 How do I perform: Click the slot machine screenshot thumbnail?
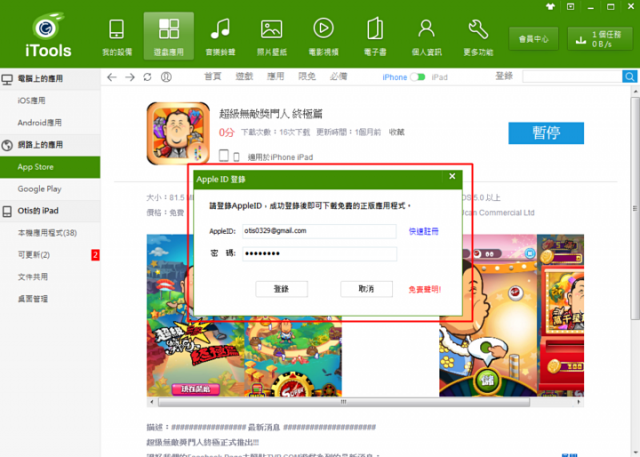560,315
